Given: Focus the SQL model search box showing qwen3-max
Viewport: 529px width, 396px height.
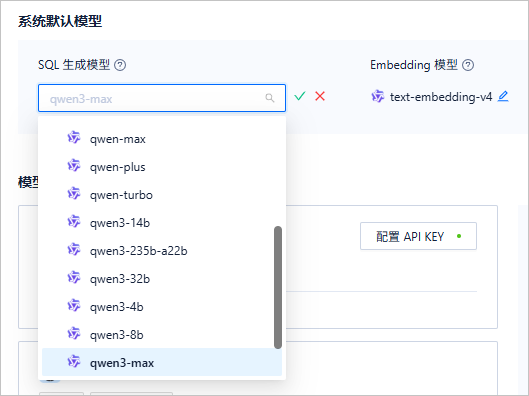Looking at the screenshot, I should tap(162, 98).
